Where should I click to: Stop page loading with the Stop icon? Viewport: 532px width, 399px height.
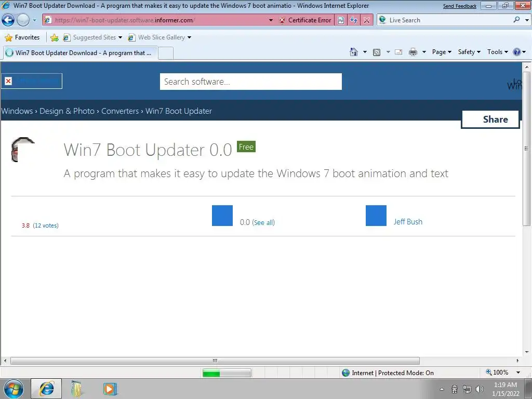coord(366,20)
